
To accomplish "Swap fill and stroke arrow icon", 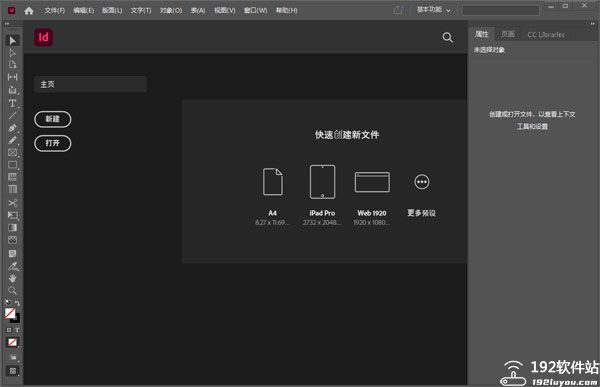I will pyautogui.click(x=17, y=302).
